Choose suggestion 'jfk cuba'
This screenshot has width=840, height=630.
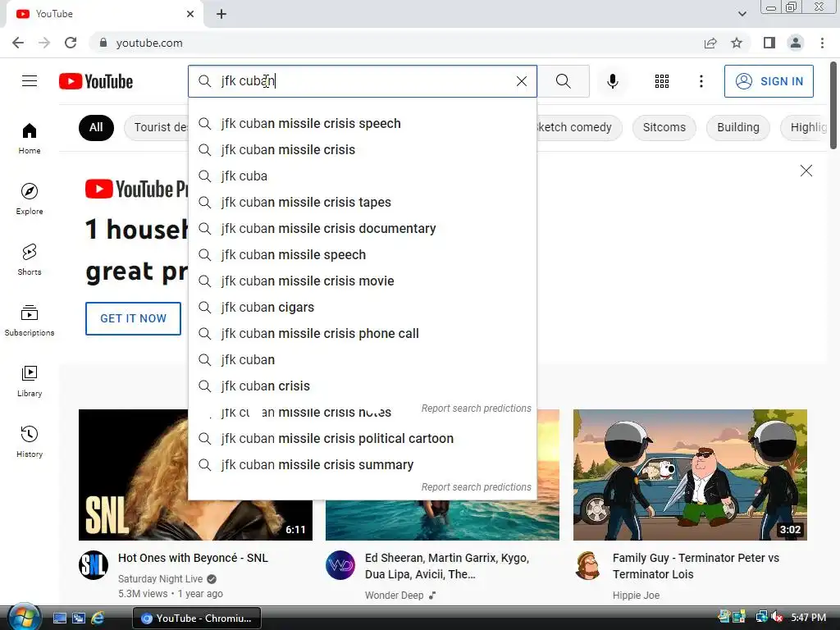(x=362, y=176)
